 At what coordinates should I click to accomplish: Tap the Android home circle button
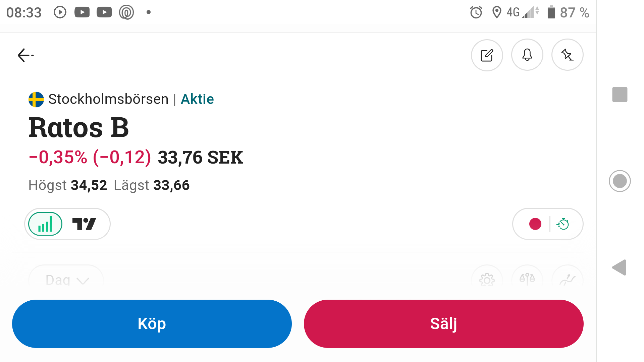click(x=620, y=181)
